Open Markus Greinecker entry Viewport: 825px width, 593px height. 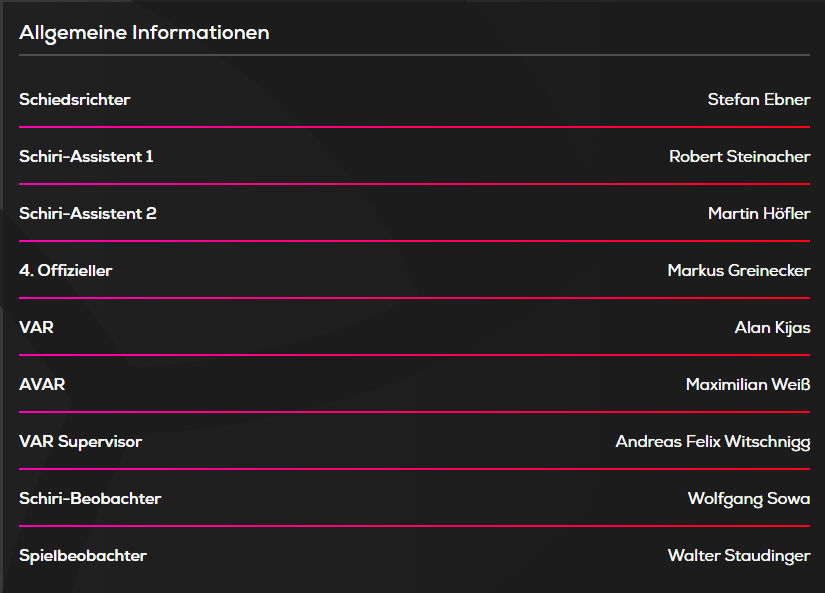738,271
